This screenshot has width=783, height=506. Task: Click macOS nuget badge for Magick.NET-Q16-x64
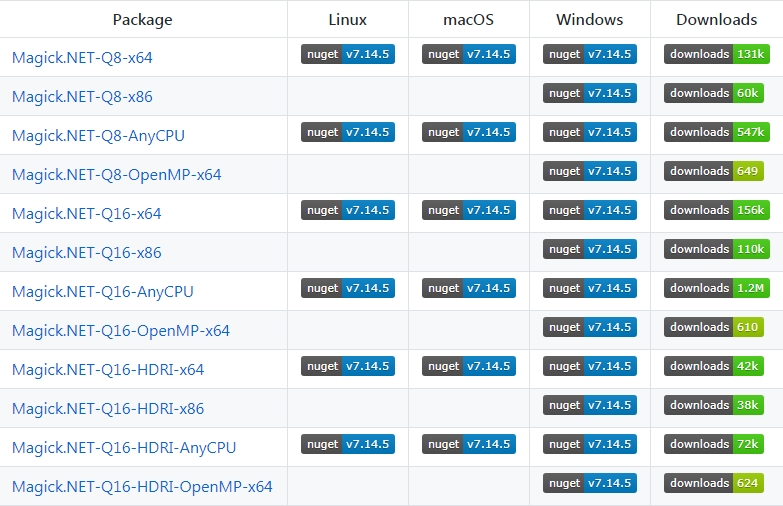[469, 210]
